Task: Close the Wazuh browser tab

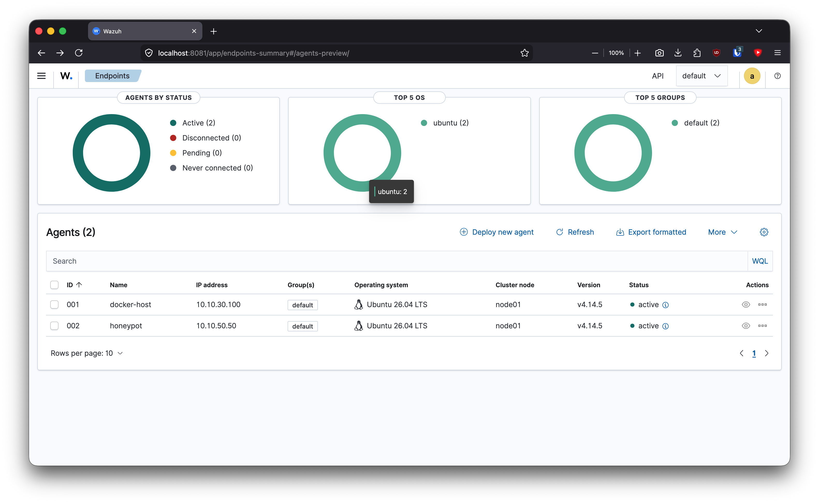Action: pos(194,31)
